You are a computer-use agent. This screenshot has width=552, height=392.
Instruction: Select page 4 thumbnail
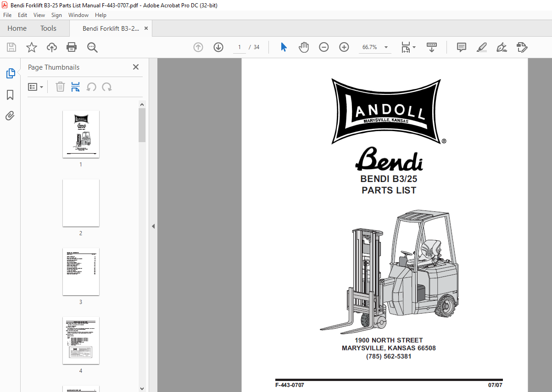pyautogui.click(x=81, y=340)
